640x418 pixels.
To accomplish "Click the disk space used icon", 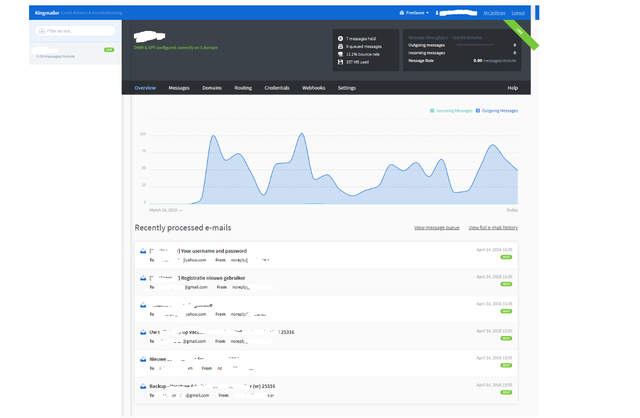I will click(x=341, y=61).
